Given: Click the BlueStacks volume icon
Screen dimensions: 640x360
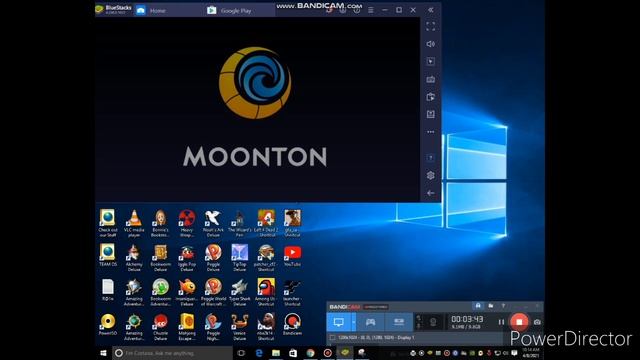Looking at the screenshot, I should [x=431, y=44].
